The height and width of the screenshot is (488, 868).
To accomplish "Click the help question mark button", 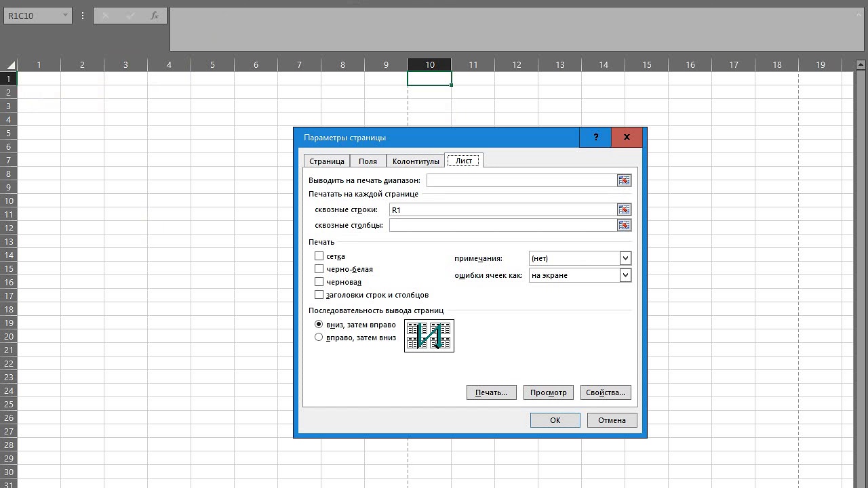I will pyautogui.click(x=595, y=137).
